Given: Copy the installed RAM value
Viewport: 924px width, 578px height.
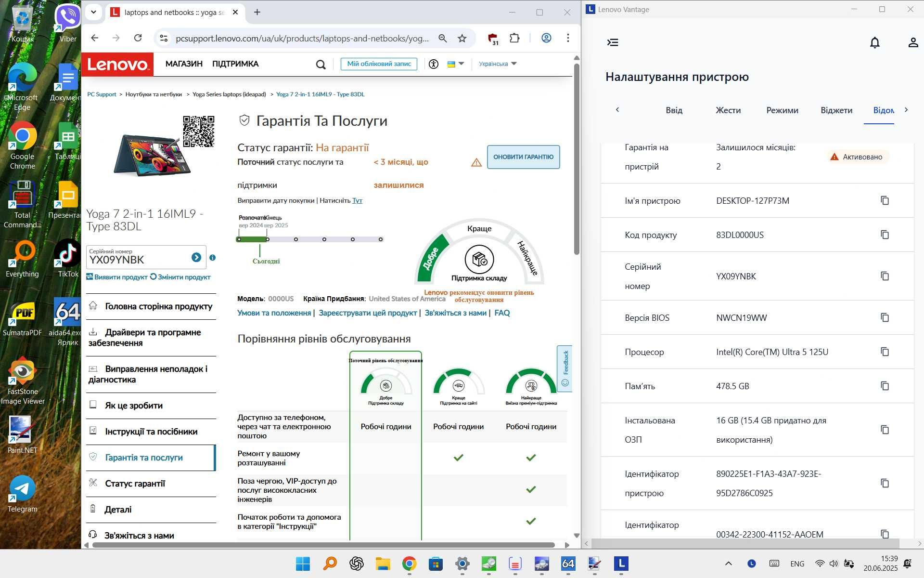Looking at the screenshot, I should pyautogui.click(x=885, y=430).
